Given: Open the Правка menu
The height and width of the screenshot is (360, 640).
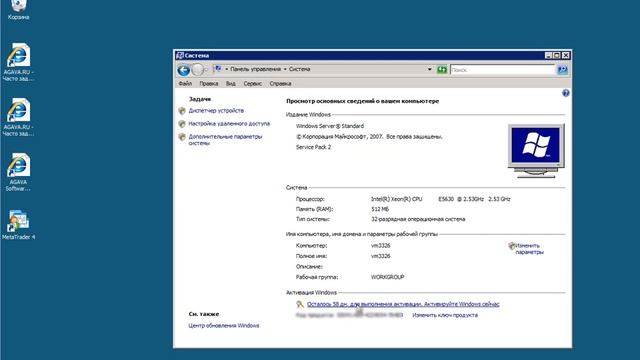Looking at the screenshot, I should point(209,83).
